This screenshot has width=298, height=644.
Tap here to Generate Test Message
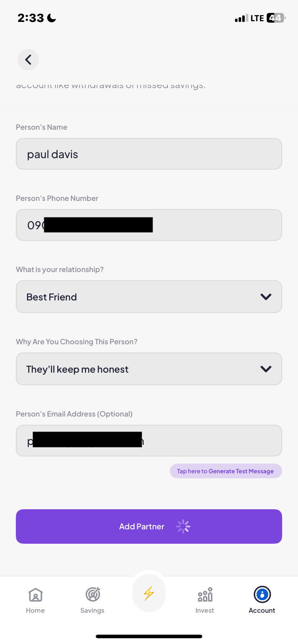226,471
